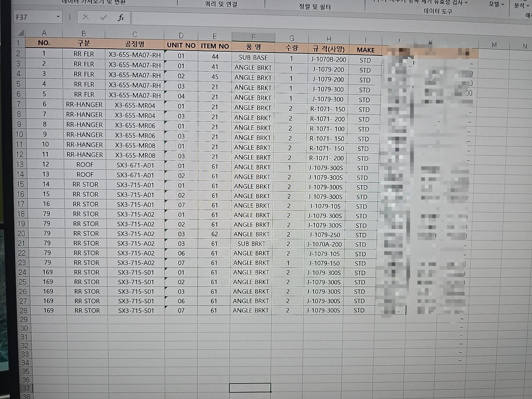Click the 'MAKE' header cell
532x399 pixels.
point(366,50)
